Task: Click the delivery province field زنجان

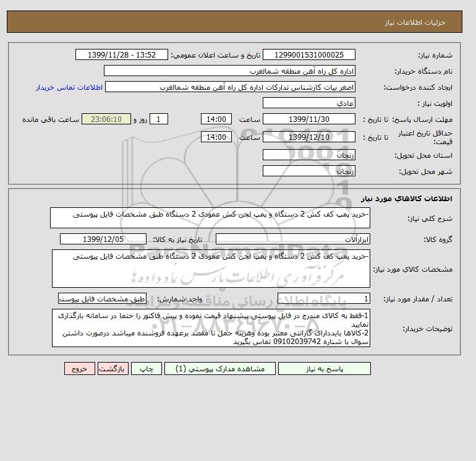Action: pos(308,155)
